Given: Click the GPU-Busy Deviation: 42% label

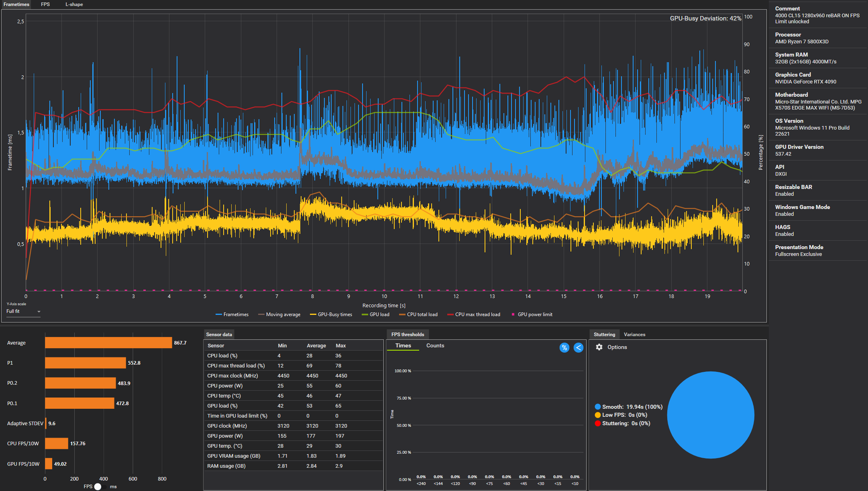Looking at the screenshot, I should [705, 18].
